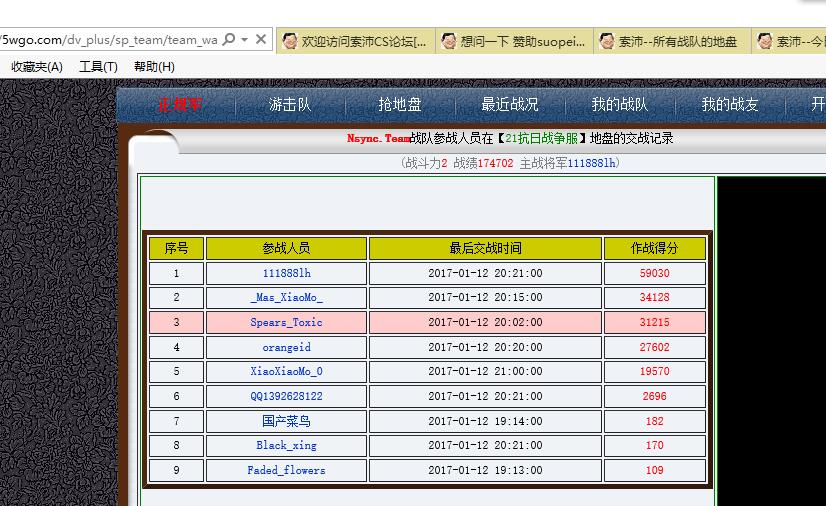Click the 游击队 navigation item
This screenshot has width=826, height=506.
(290, 105)
